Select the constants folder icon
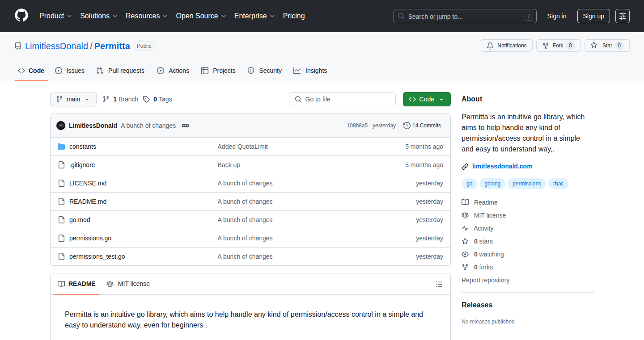 pyautogui.click(x=61, y=147)
